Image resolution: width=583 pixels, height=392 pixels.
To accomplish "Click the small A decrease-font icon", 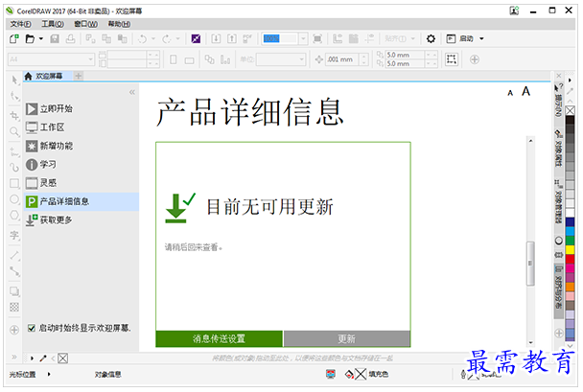I will 510,93.
